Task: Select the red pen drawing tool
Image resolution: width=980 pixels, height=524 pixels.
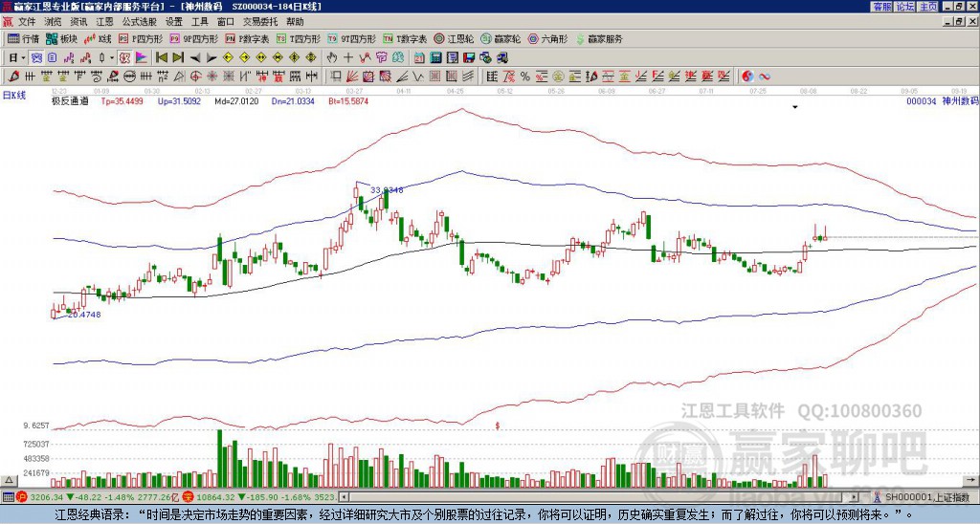Action: coord(13,76)
